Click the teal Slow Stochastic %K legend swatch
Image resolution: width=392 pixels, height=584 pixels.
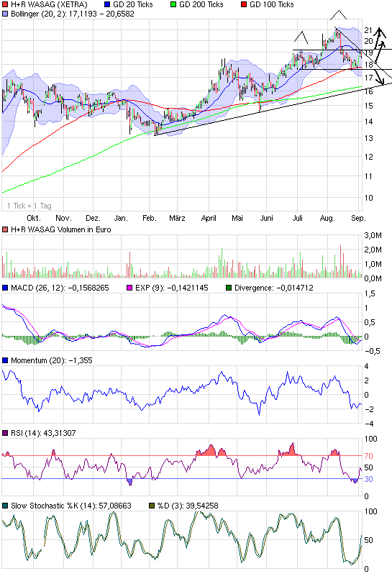(x=5, y=506)
